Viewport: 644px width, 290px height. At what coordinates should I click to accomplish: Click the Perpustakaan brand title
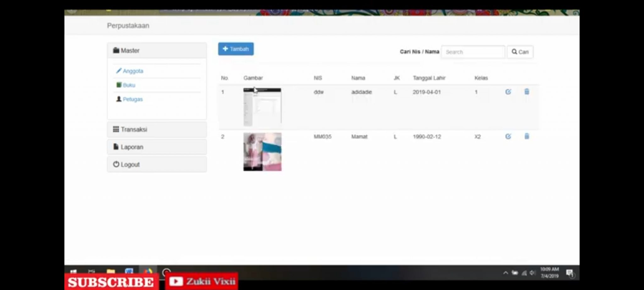[128, 26]
